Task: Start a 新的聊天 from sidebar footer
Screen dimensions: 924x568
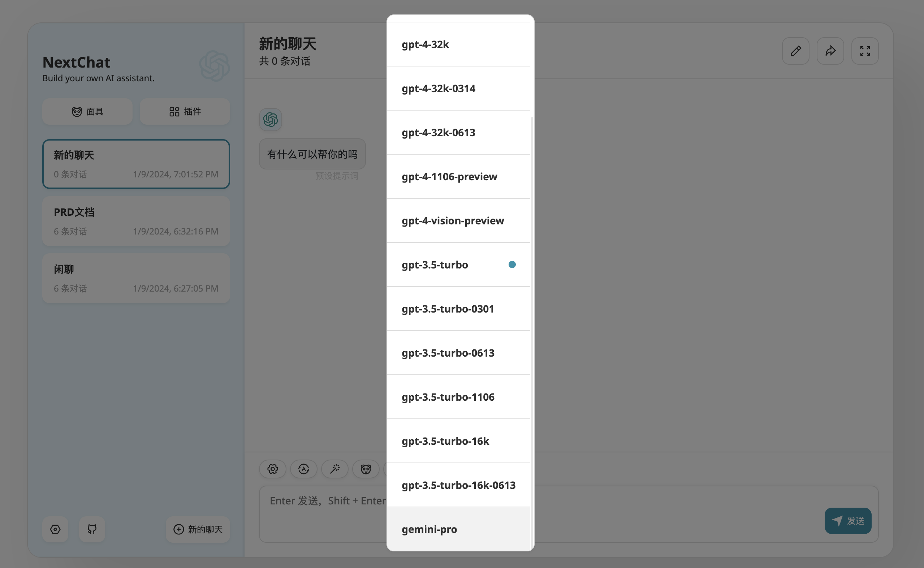Action: click(198, 529)
